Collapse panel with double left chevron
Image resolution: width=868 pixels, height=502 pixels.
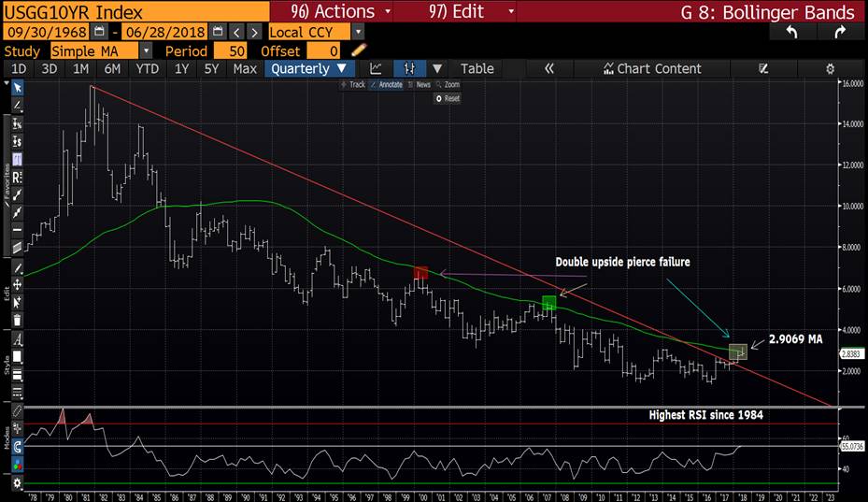point(549,68)
